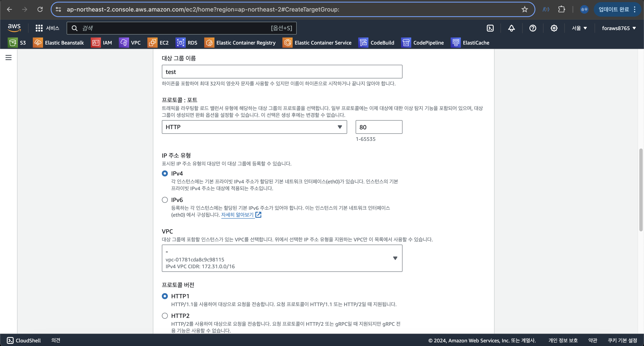
Task: Open the notifications bell icon
Action: (x=511, y=28)
